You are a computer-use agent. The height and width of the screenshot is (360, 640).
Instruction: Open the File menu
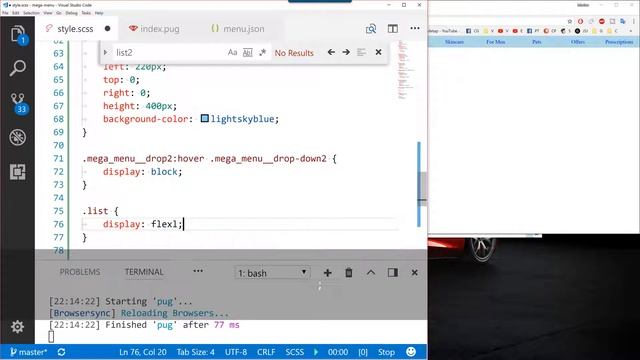pyautogui.click(x=5, y=13)
